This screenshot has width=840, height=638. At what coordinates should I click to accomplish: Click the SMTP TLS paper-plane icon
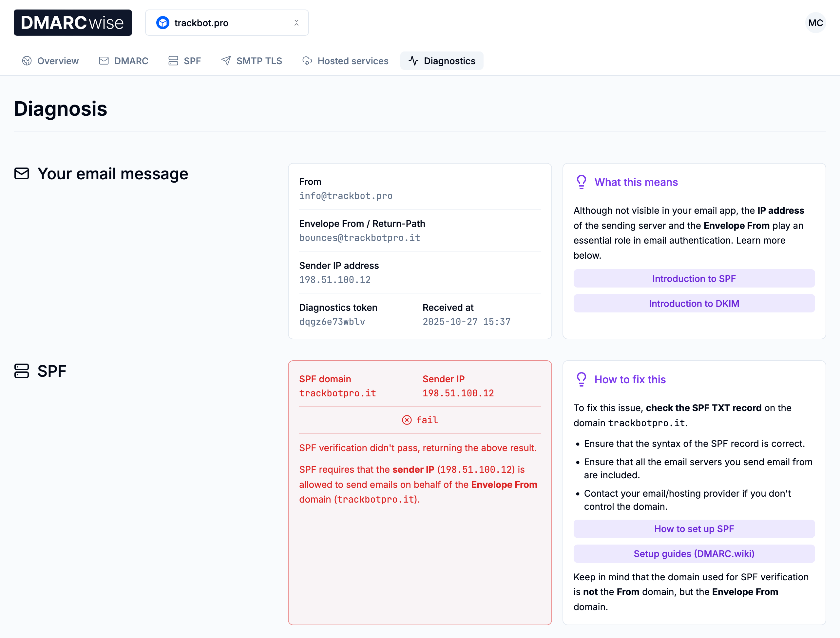tap(226, 61)
